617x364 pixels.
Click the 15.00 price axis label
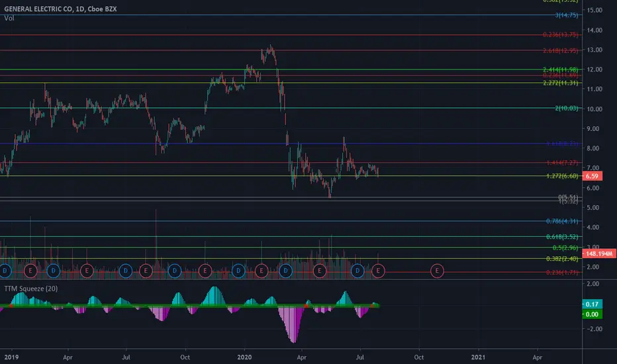pos(594,10)
